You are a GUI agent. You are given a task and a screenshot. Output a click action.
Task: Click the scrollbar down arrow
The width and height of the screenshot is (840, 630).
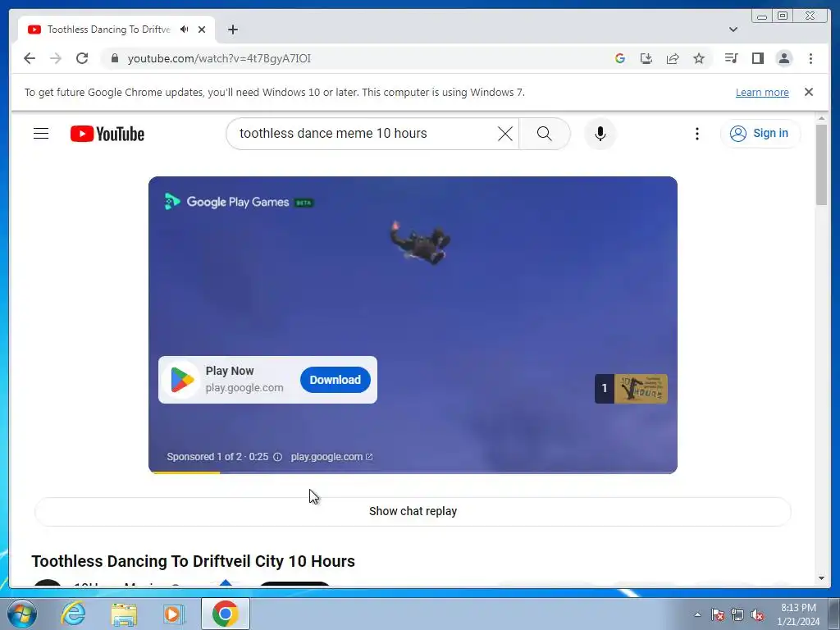click(x=821, y=578)
